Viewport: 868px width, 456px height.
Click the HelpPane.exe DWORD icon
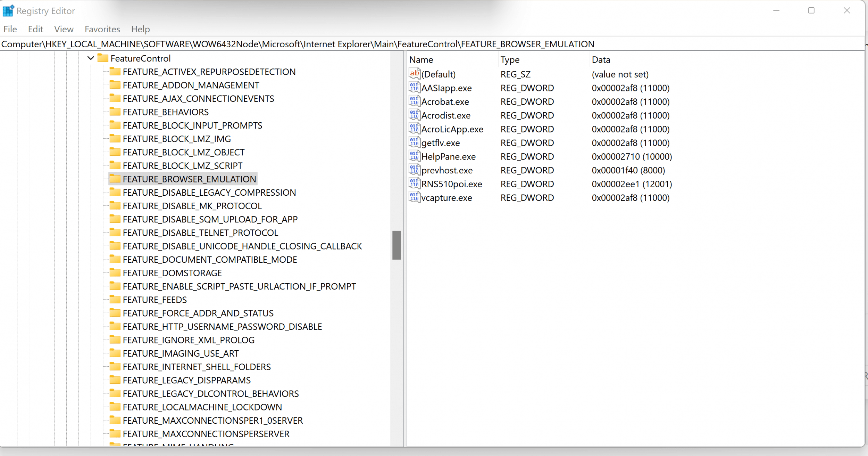point(415,156)
